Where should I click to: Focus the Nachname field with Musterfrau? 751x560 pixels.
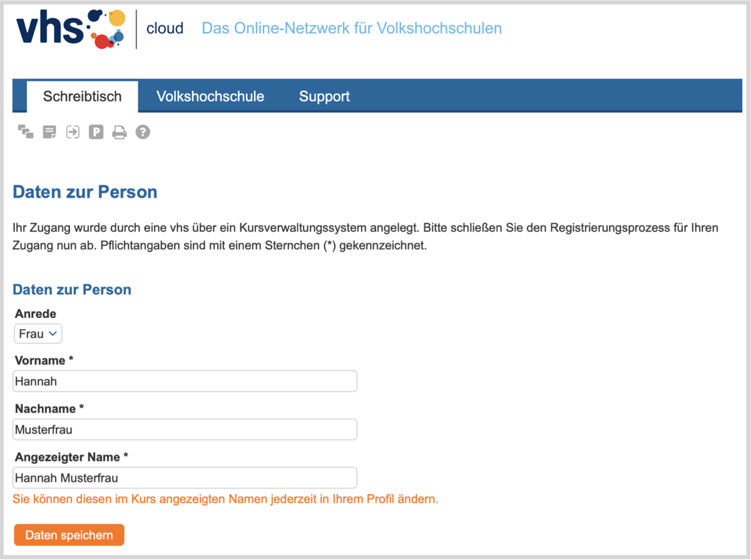[185, 430]
